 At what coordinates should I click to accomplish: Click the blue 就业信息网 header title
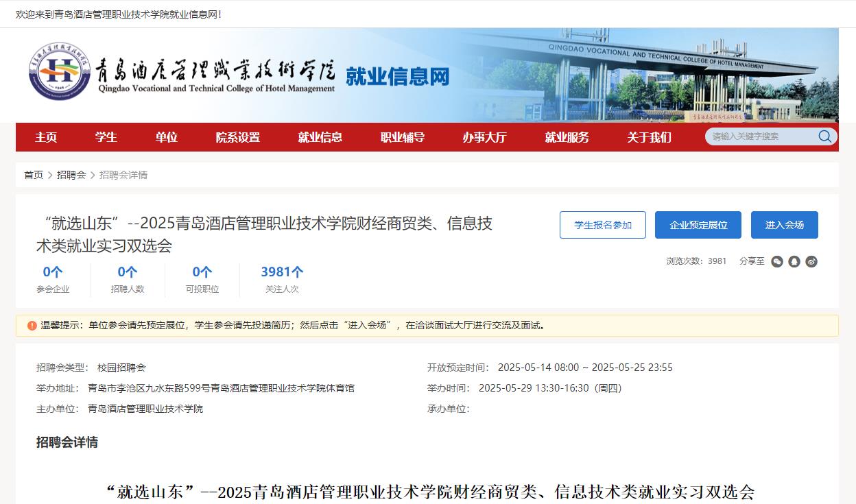(398, 76)
